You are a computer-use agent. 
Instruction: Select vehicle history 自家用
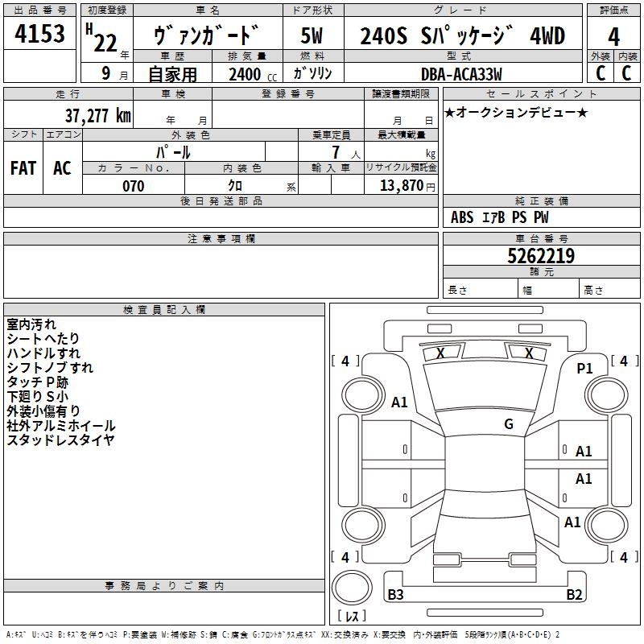[x=172, y=74]
